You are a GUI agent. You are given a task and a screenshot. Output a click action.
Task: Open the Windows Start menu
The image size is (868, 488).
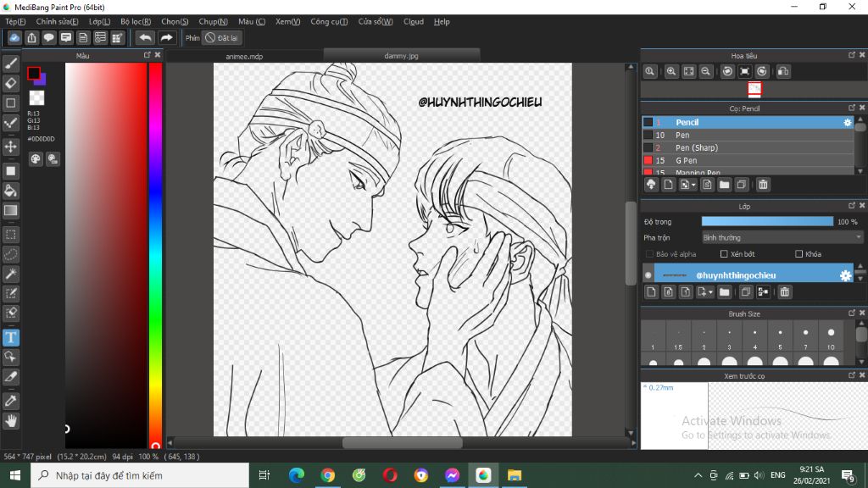[x=15, y=475]
